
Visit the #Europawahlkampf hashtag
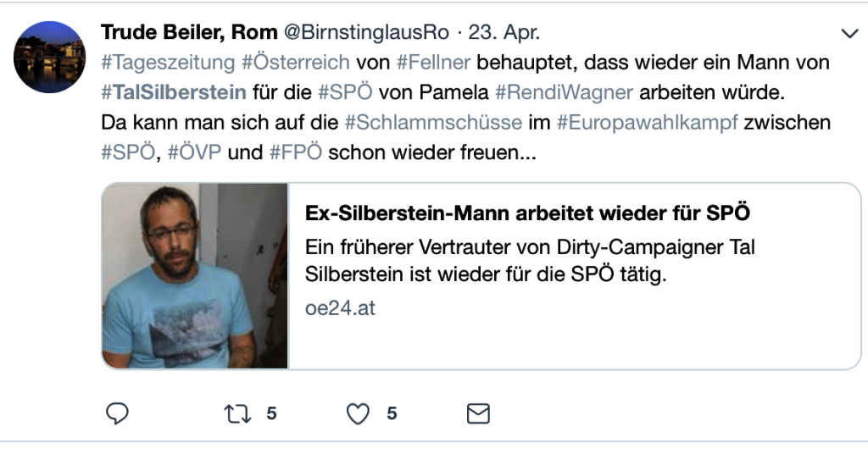click(x=648, y=122)
